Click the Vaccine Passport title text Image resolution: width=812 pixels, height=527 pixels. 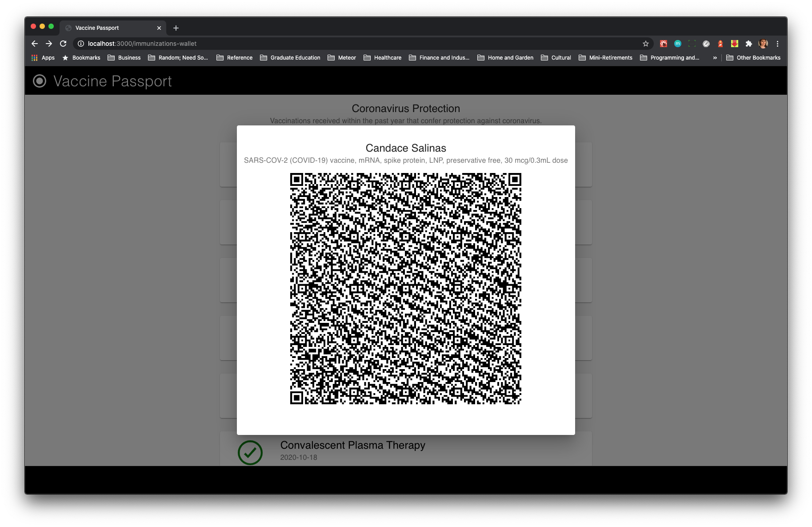pos(112,81)
